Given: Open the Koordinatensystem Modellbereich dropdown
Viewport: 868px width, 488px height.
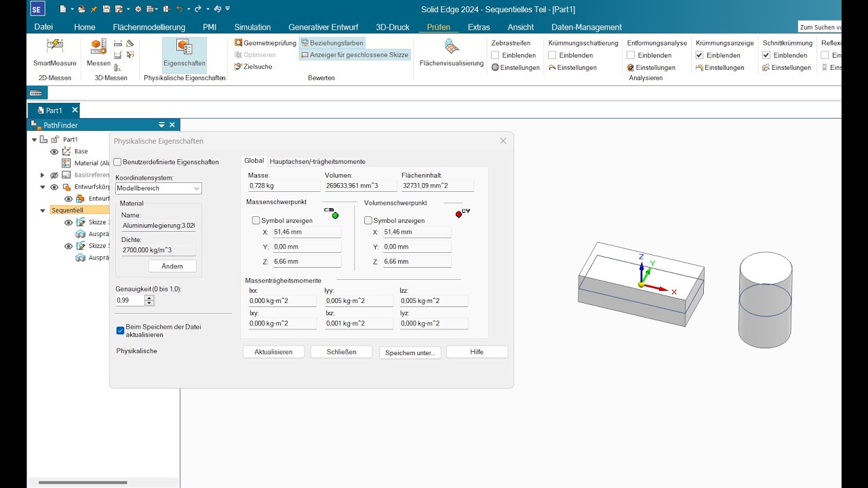Looking at the screenshot, I should click(158, 188).
